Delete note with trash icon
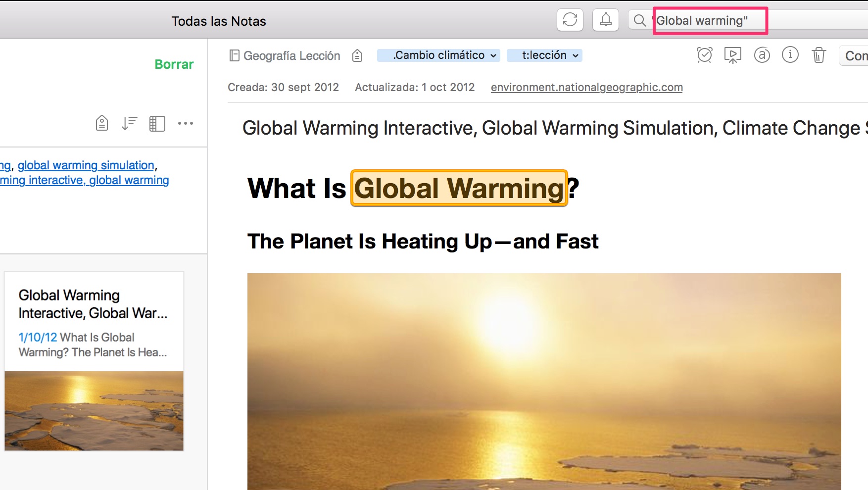The height and width of the screenshot is (490, 868). point(819,55)
